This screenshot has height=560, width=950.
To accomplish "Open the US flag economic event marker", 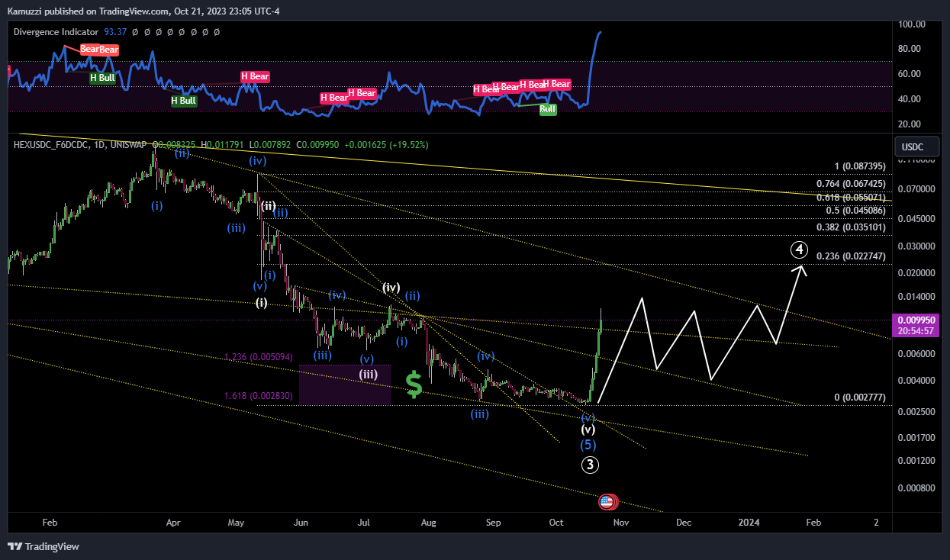I will [607, 501].
